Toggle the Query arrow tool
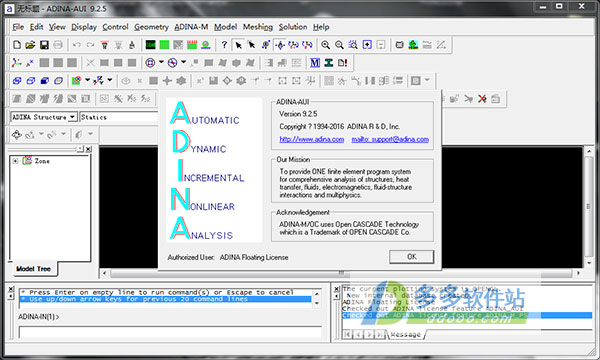This screenshot has height=360, width=600. pos(252,45)
